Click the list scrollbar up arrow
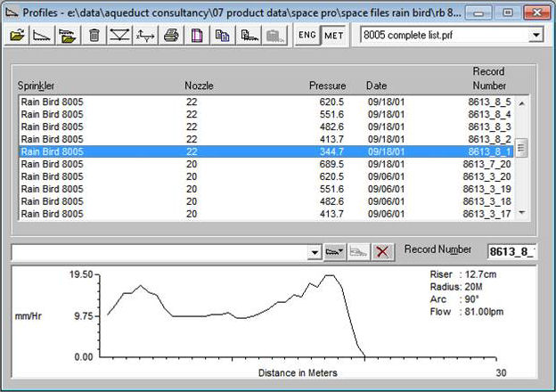The image size is (556, 392). (521, 103)
